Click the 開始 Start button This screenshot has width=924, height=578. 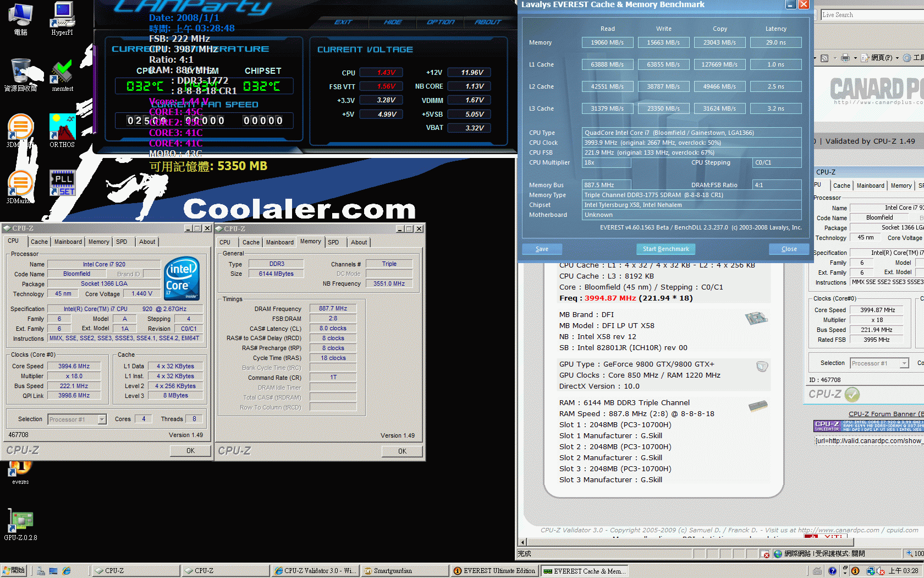15,571
